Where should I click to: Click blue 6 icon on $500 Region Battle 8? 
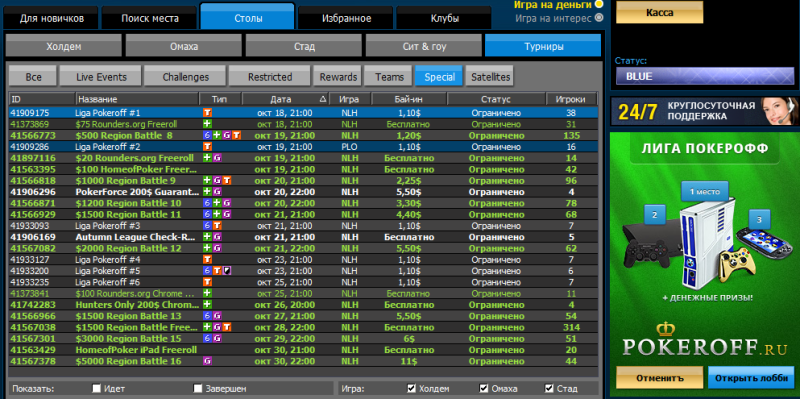pos(208,135)
